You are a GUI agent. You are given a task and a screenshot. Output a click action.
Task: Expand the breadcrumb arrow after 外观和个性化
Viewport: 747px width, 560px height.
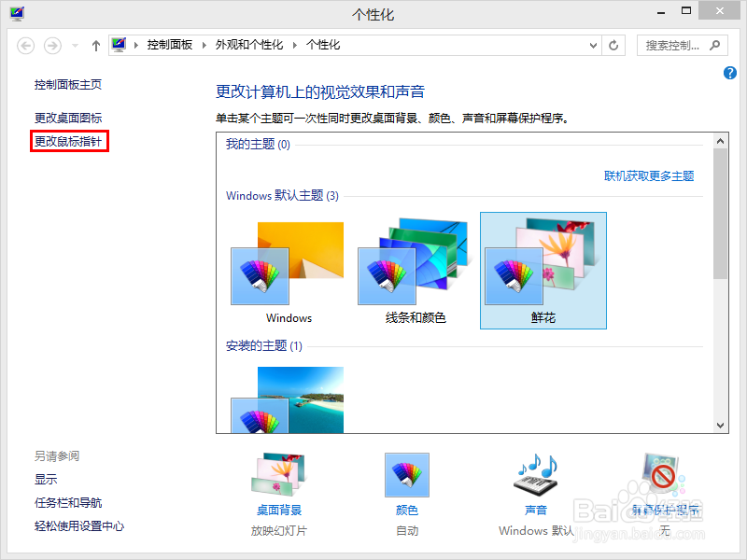[295, 45]
